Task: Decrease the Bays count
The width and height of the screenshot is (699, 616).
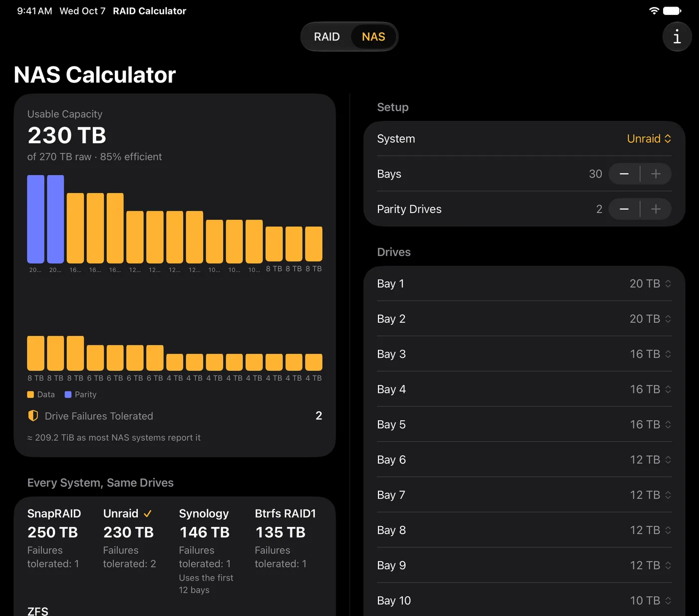Action: coord(624,174)
